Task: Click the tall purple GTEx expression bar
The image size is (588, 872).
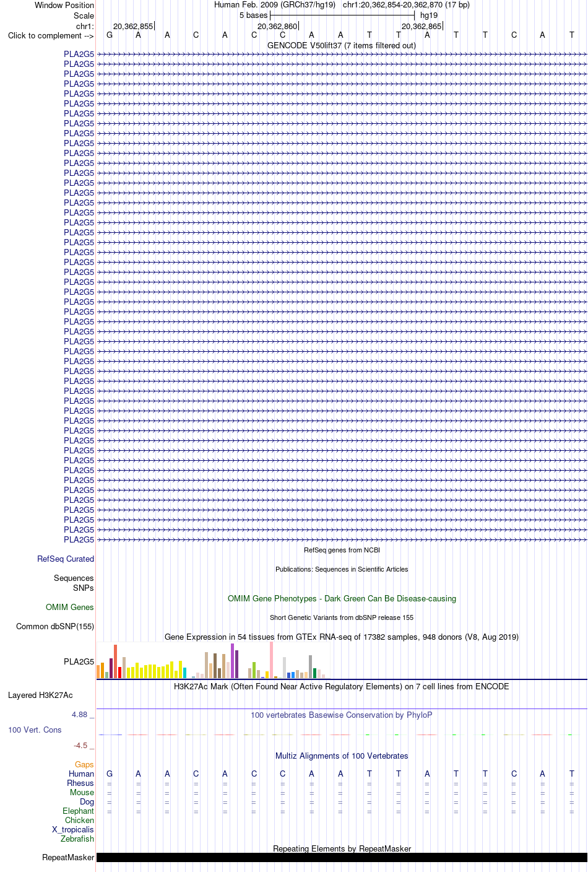Action: pos(232,661)
